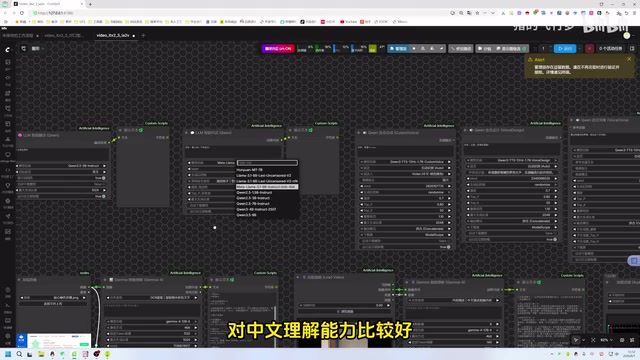Dismiss the yellow Alert notification
Image resolution: width=640 pixels, height=360 pixels.
click(x=629, y=59)
